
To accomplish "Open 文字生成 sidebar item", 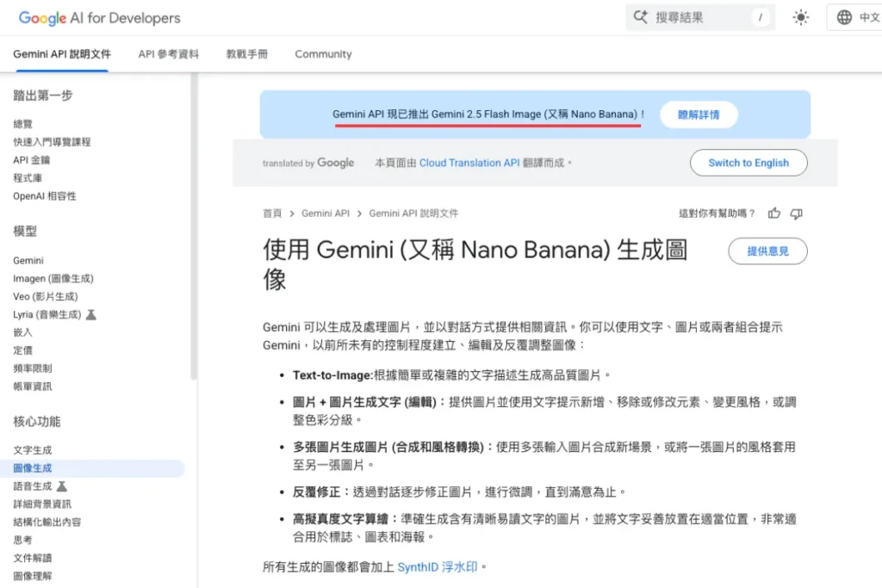I will (x=33, y=449).
